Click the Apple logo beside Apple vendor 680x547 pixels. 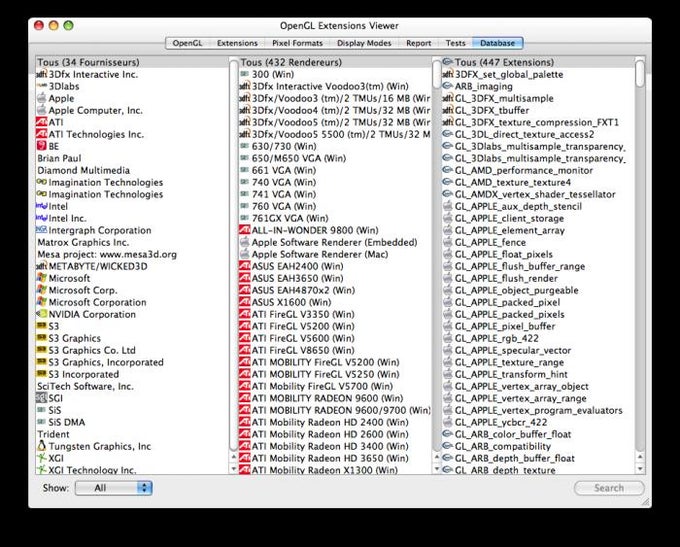coord(42,98)
